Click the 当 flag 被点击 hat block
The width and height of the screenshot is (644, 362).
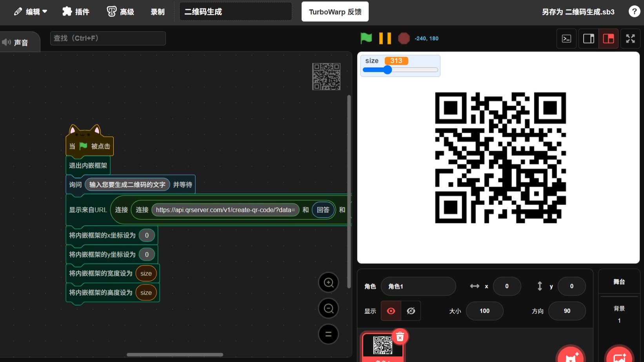[x=90, y=146]
